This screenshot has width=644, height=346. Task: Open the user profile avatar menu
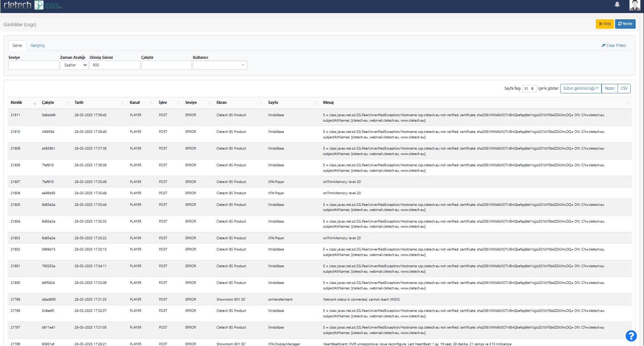coord(635,5)
